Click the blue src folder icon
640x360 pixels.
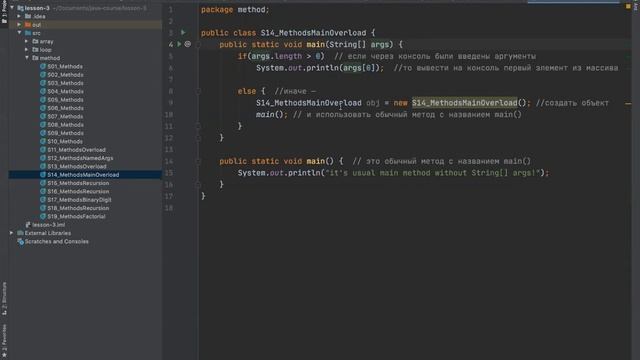28,33
